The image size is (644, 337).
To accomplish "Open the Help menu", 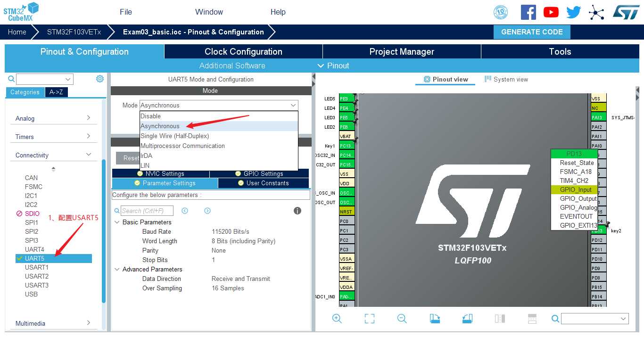I will click(x=278, y=12).
